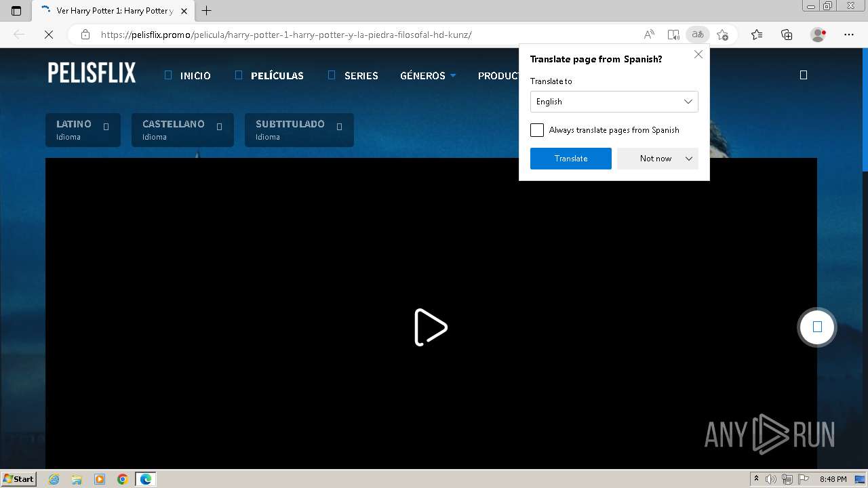This screenshot has width=868, height=488.
Task: Enable Always translate pages from Spanish
Action: click(x=537, y=130)
